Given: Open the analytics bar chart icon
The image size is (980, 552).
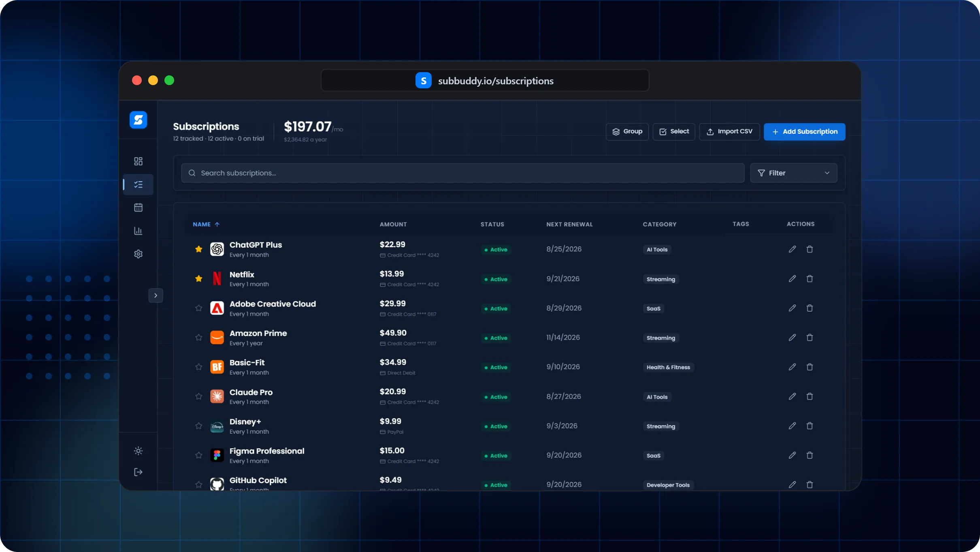Looking at the screenshot, I should click(138, 231).
